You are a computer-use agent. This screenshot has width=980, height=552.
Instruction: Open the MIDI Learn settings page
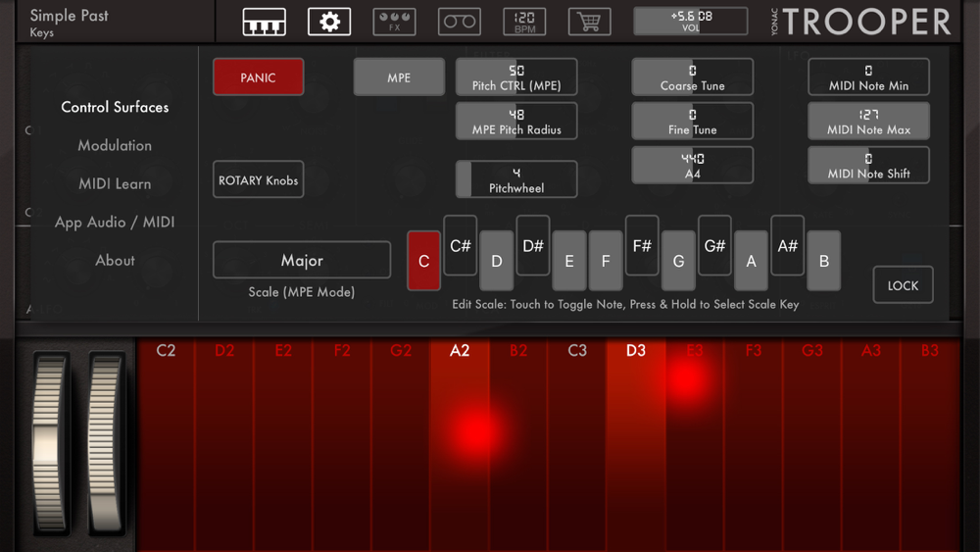tap(115, 183)
